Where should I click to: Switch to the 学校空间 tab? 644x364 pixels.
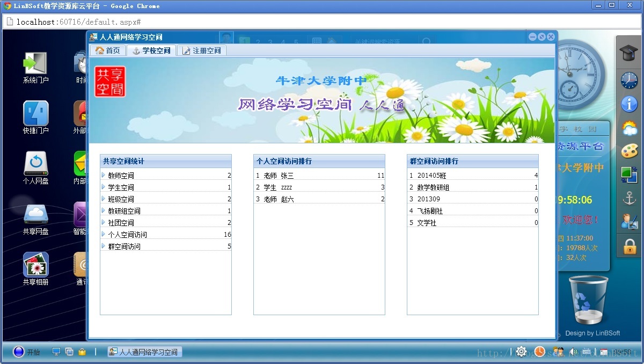151,50
